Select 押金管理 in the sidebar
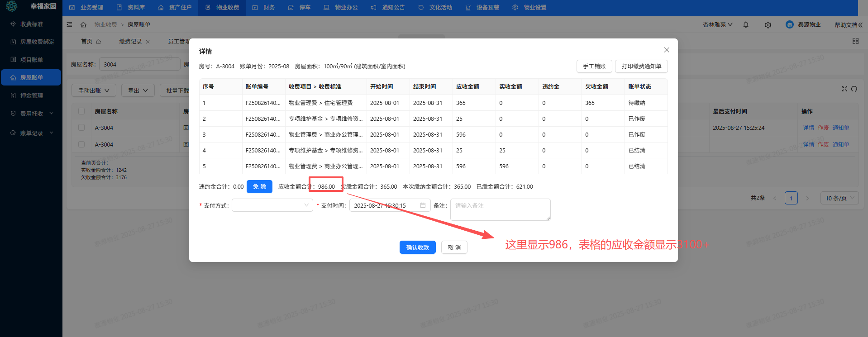Image resolution: width=868 pixels, height=337 pixels. point(31,95)
